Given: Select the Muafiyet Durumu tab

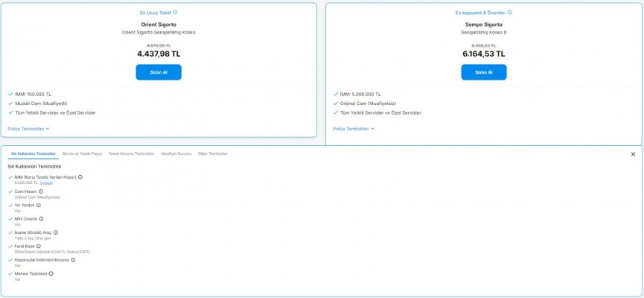Looking at the screenshot, I should click(176, 153).
